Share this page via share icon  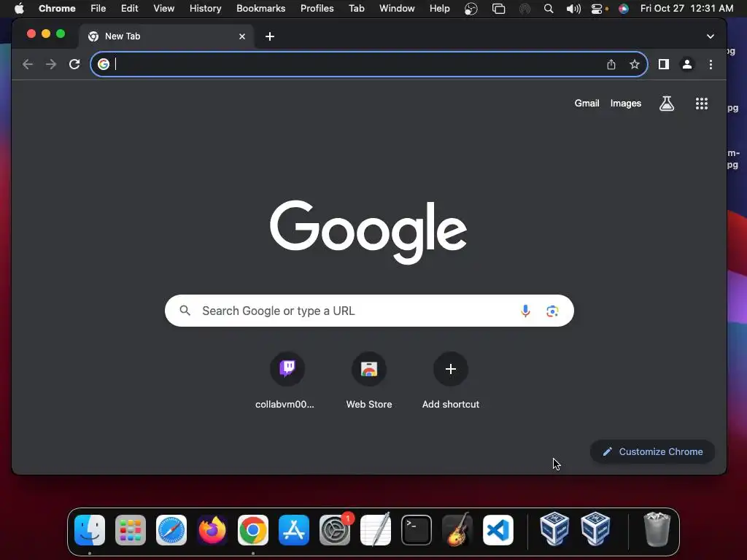point(611,64)
